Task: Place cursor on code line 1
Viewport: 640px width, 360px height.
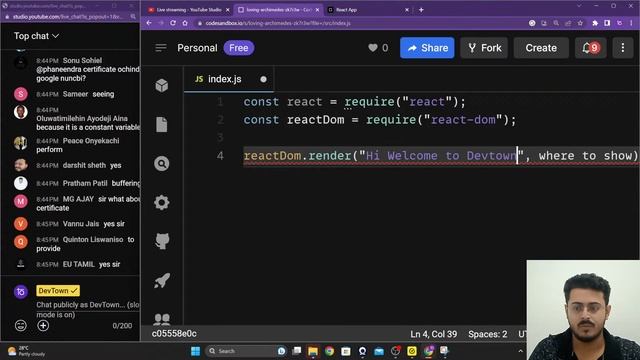Action: coord(354,102)
